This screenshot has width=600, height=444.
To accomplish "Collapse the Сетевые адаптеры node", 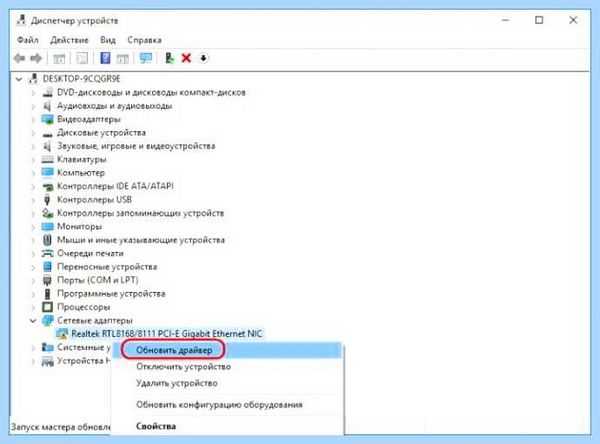I will (33, 321).
